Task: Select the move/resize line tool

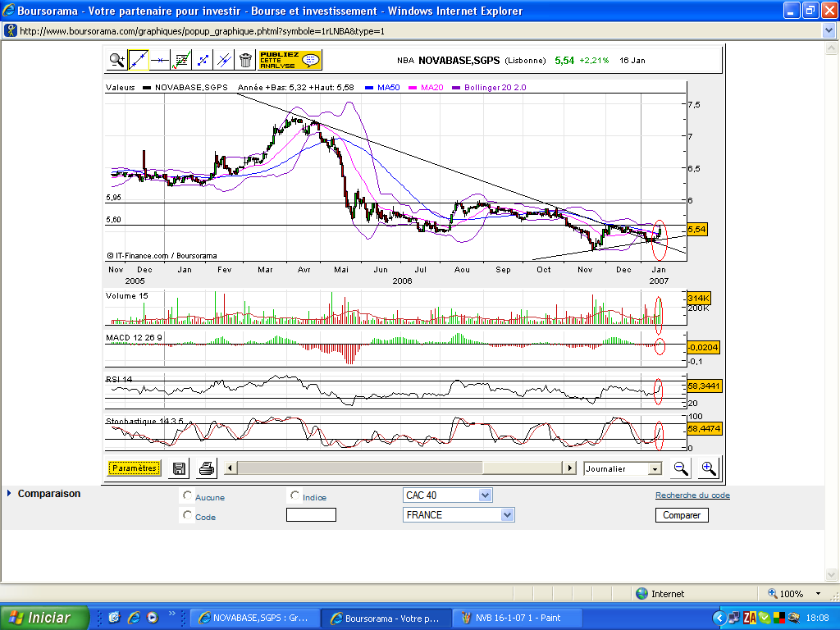Action: 203,60
